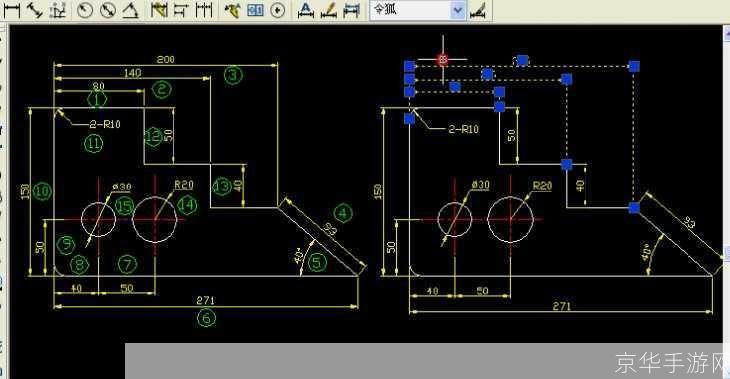Select the 140 dimension text

click(132, 73)
